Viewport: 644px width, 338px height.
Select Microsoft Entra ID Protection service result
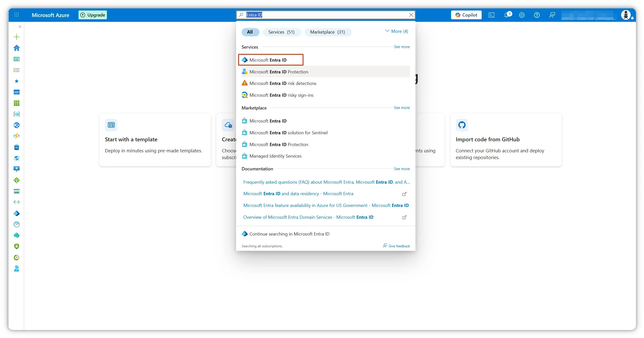click(x=325, y=72)
